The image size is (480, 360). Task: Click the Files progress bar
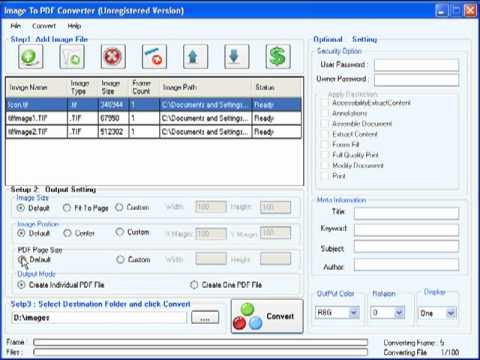(200, 352)
